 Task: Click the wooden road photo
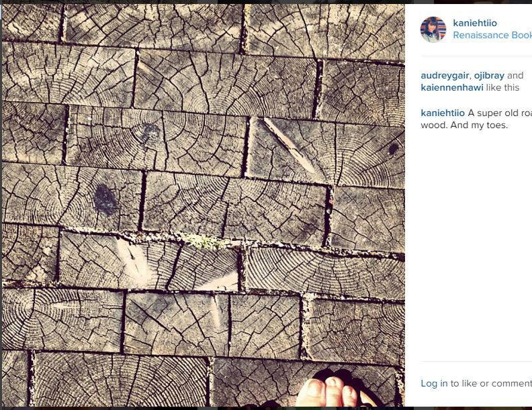(x=204, y=205)
